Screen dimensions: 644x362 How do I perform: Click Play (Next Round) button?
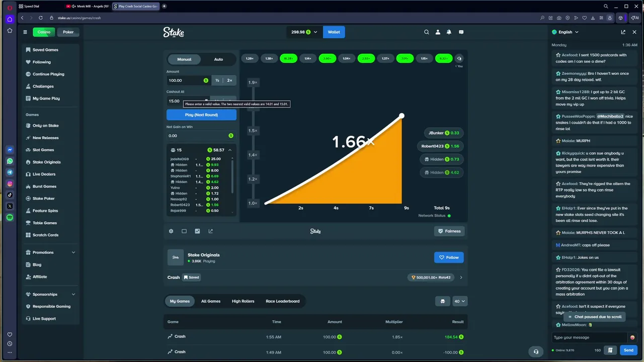[201, 115]
